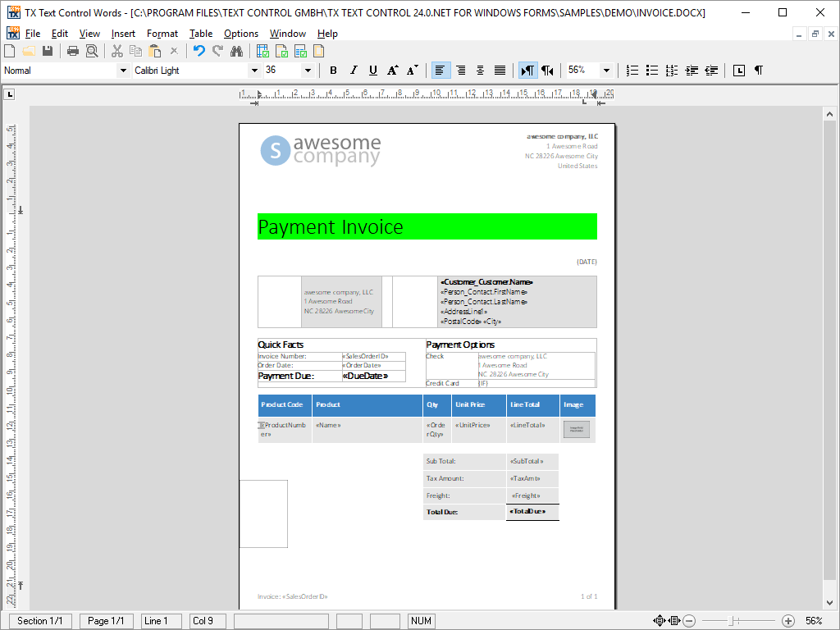This screenshot has width=840, height=630.
Task: Expand the 56% zoom dropdown in toolbar
Action: click(606, 71)
